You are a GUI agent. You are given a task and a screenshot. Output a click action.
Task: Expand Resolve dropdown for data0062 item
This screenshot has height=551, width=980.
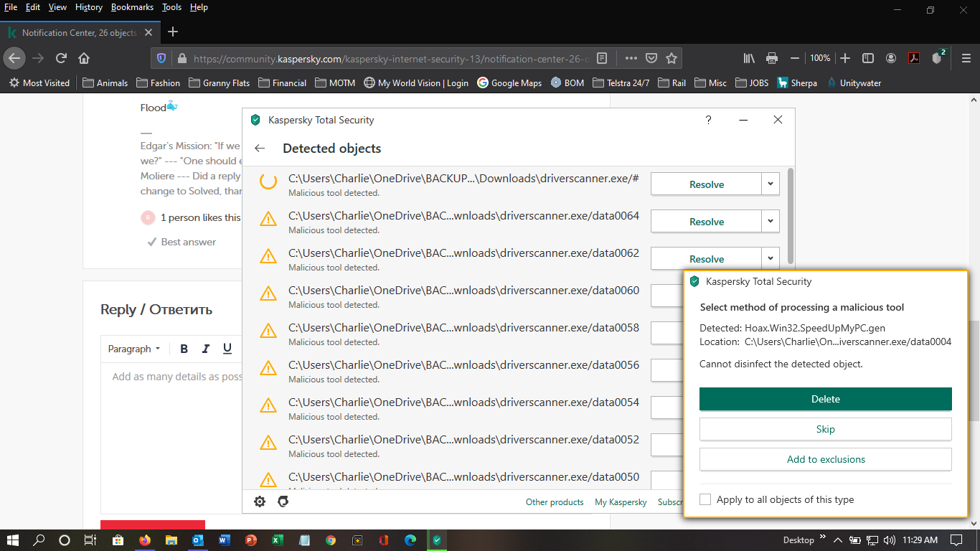[x=770, y=258]
